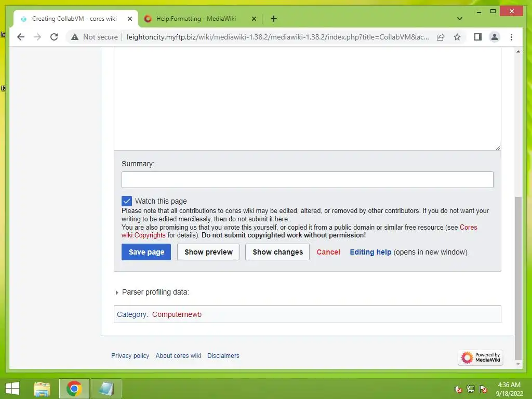Switch to the Help:Formatting MediaWiki tab

pyautogui.click(x=196, y=19)
